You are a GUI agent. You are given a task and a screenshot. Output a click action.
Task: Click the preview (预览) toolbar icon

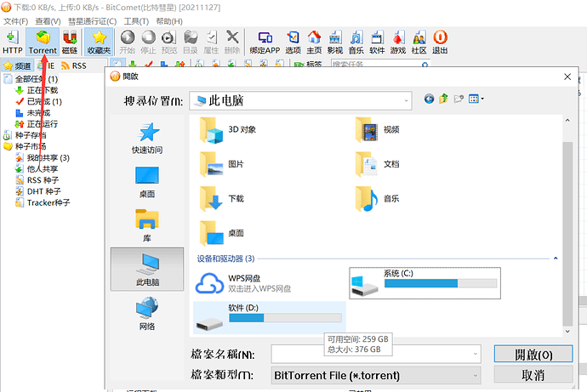[169, 42]
